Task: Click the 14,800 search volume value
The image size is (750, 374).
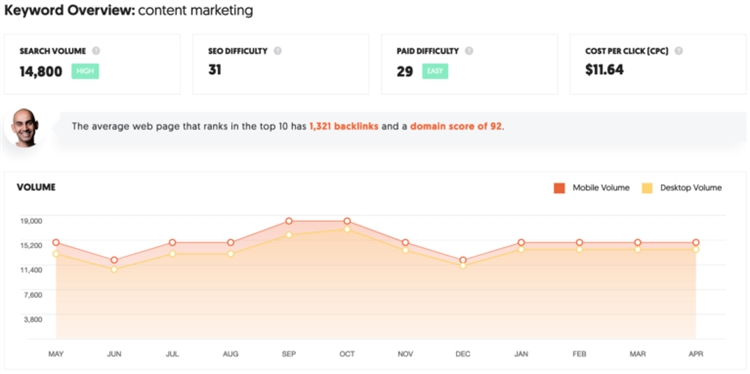Action: click(41, 72)
